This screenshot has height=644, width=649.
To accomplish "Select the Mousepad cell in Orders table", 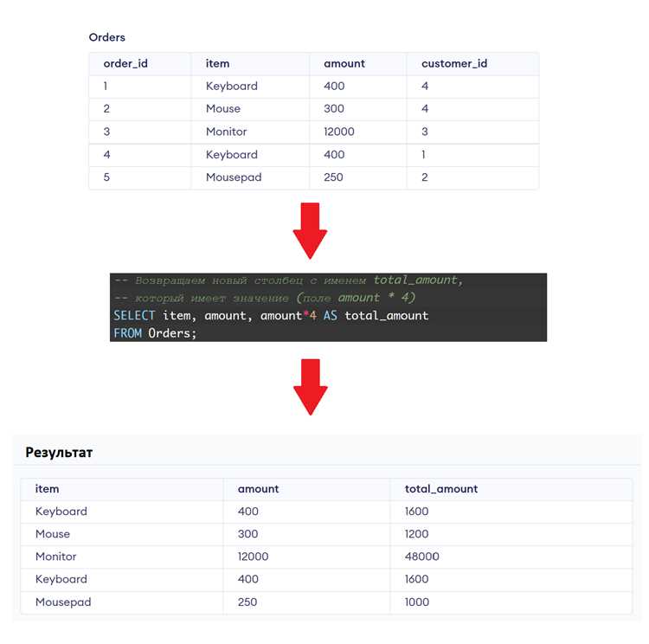I will (x=234, y=177).
